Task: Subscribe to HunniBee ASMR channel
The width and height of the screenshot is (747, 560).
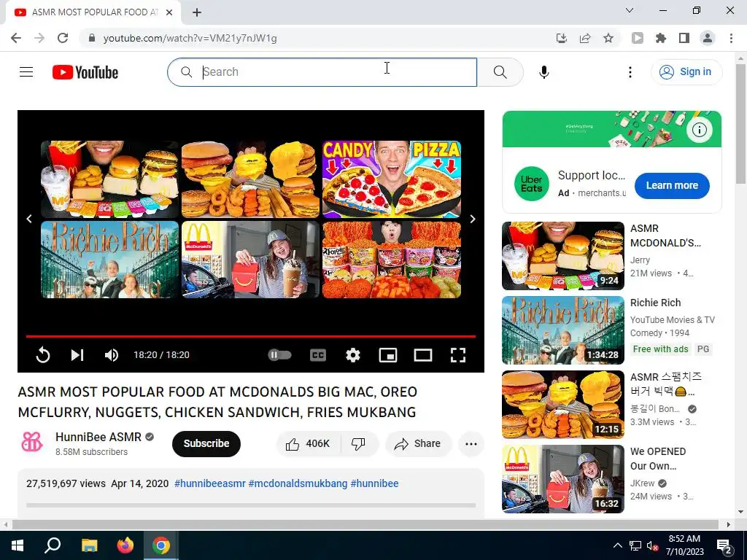Action: click(x=206, y=444)
